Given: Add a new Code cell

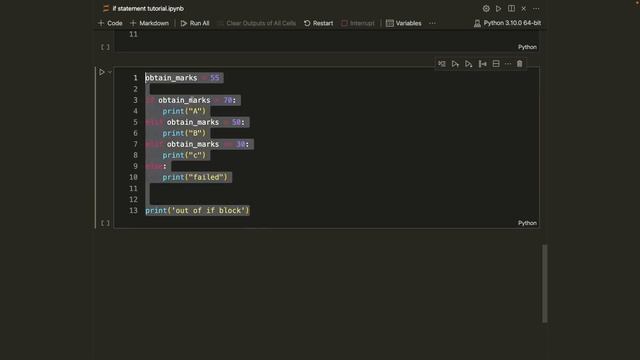Looking at the screenshot, I should click(110, 23).
